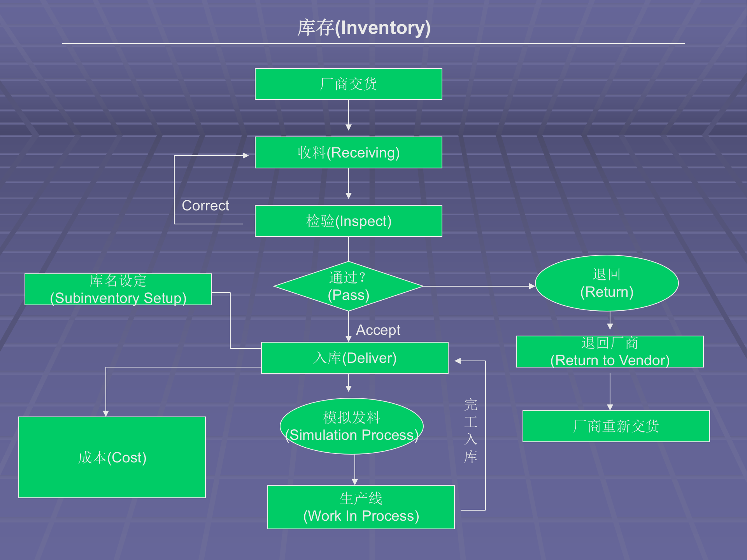
Task: Click the large 成本(Cost) box
Action: pyautogui.click(x=112, y=457)
